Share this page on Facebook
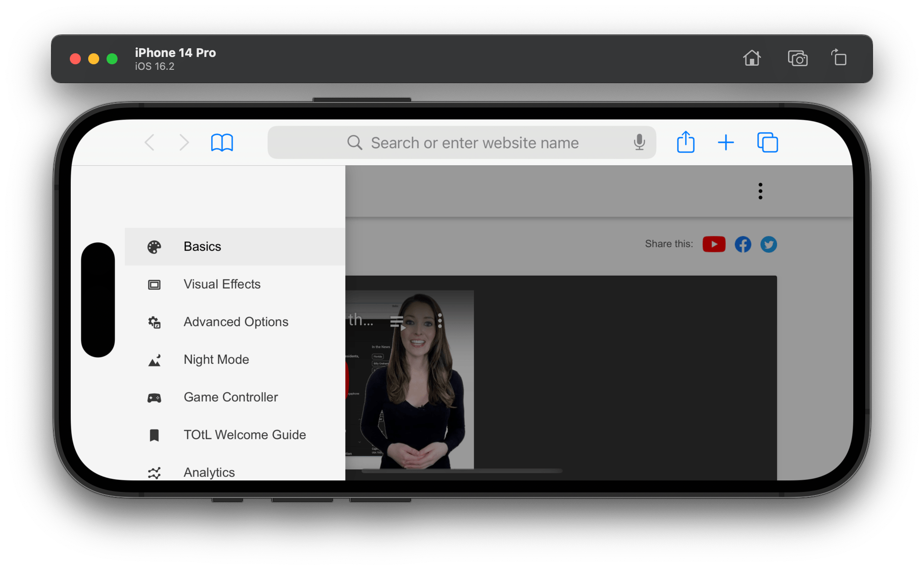Viewport: 924px width, 576px height. point(743,244)
